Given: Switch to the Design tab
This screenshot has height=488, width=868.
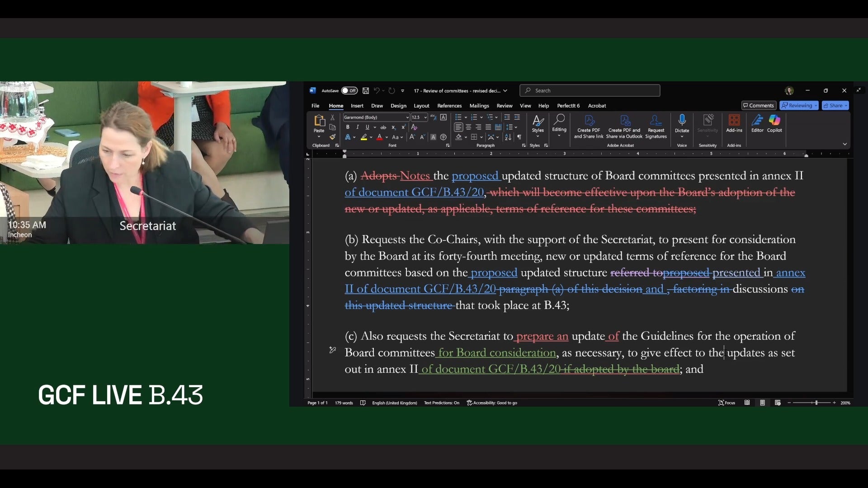Looking at the screenshot, I should 398,106.
